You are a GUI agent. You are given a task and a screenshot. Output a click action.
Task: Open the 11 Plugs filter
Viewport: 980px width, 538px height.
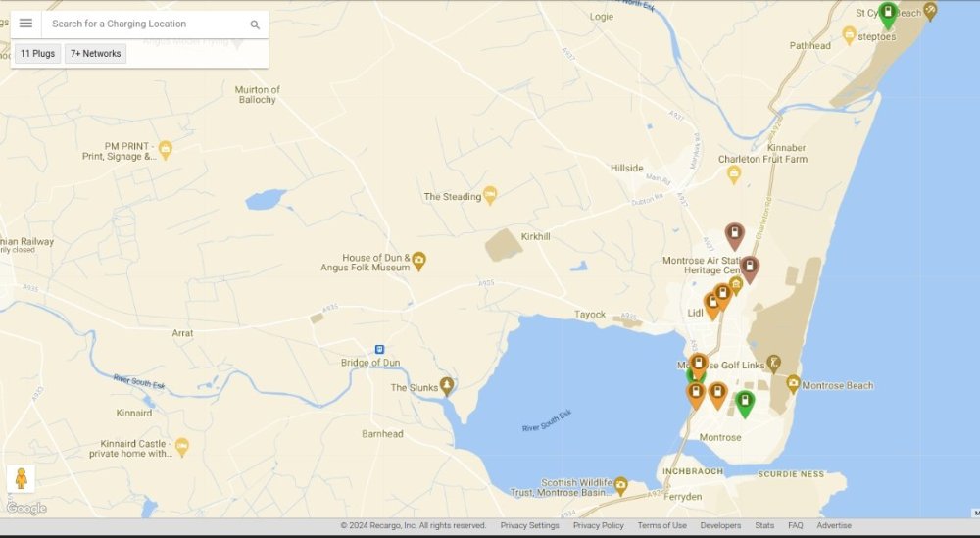click(37, 54)
